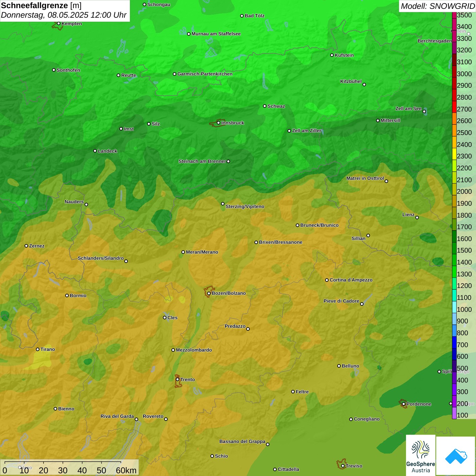Click the "Bassano del Grappa" place label
This screenshot has height=476, width=476.
(x=242, y=441)
